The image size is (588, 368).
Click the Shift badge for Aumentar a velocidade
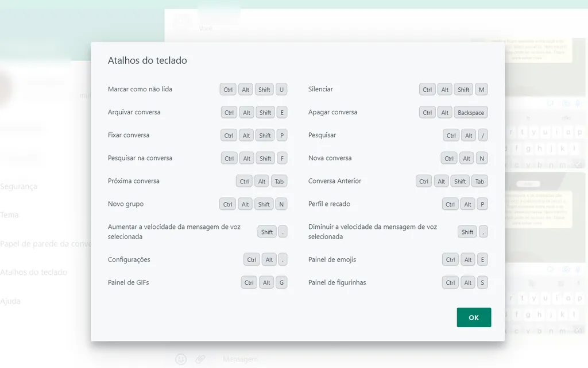coord(266,232)
